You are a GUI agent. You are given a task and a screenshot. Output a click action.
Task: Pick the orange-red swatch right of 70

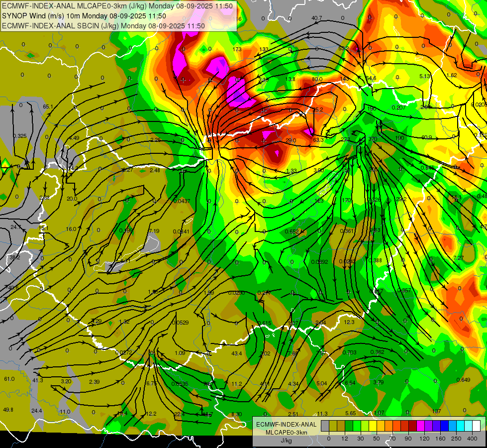[x=396, y=426]
